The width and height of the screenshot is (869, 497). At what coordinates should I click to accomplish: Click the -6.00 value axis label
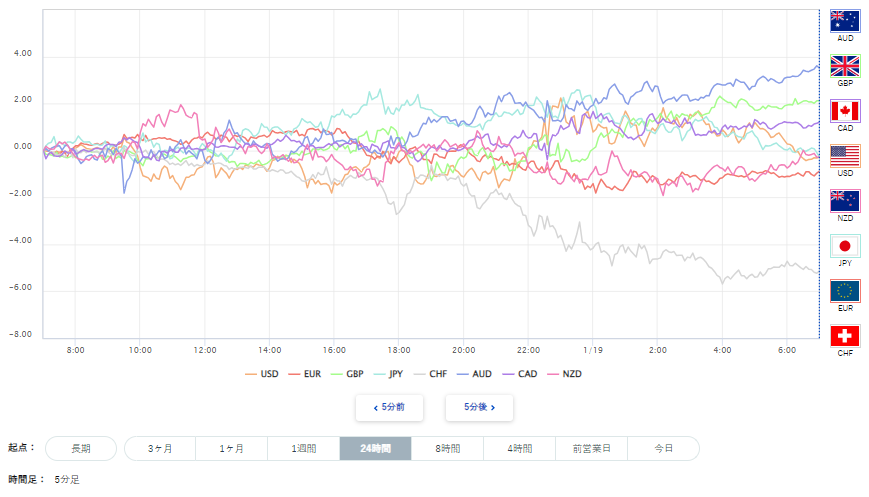click(x=21, y=287)
